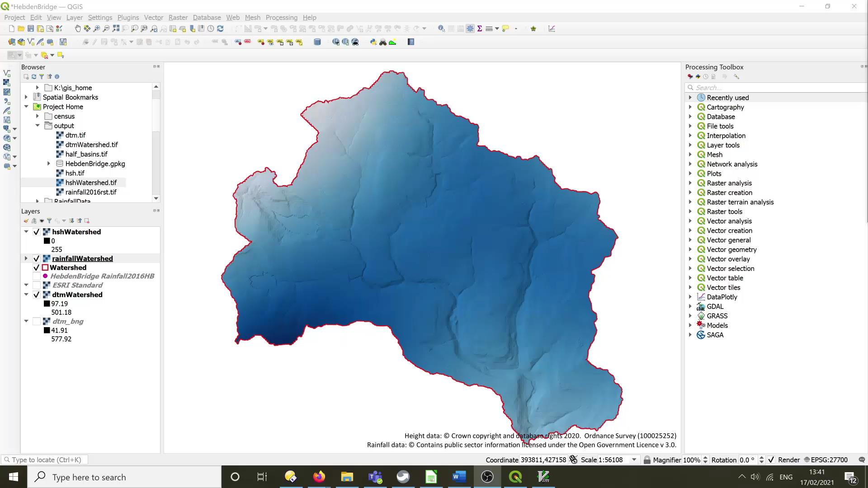Screen dimensions: 868x488
Task: Uncheck the Render checkbox in status bar
Action: point(771,460)
